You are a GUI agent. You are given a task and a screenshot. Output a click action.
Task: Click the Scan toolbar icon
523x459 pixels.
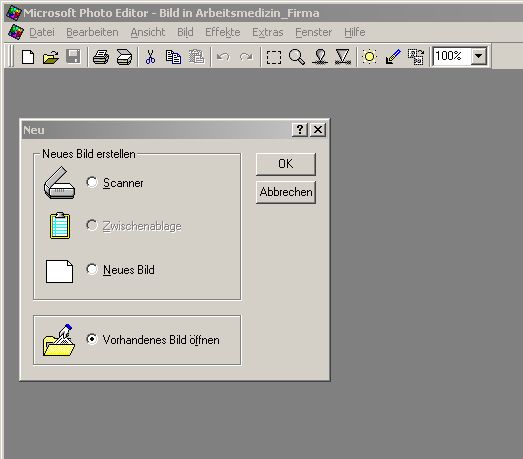pyautogui.click(x=124, y=57)
